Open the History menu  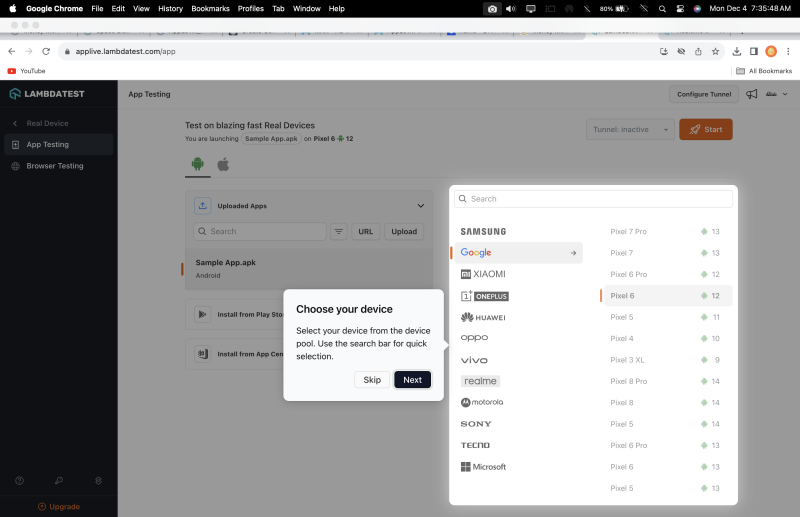coord(170,9)
